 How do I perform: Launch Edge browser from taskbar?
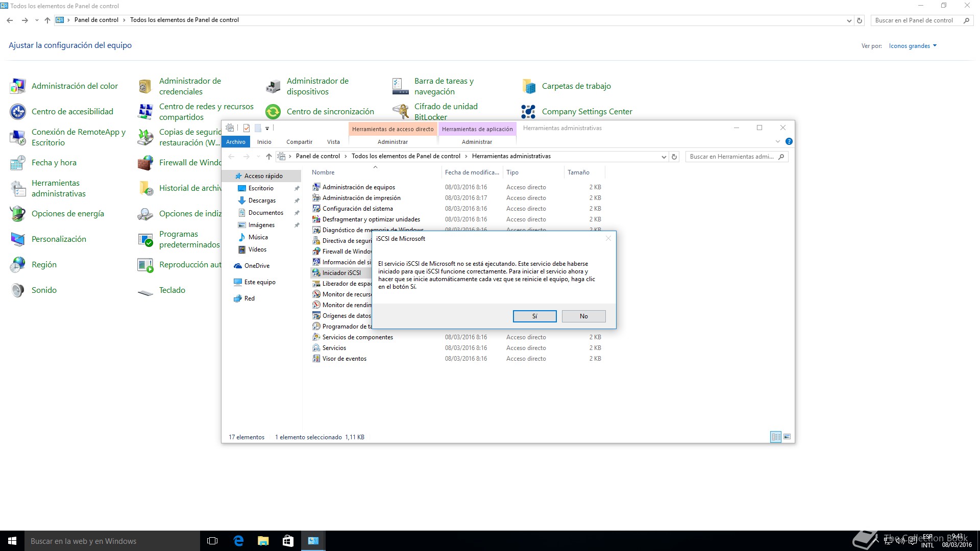click(238, 541)
